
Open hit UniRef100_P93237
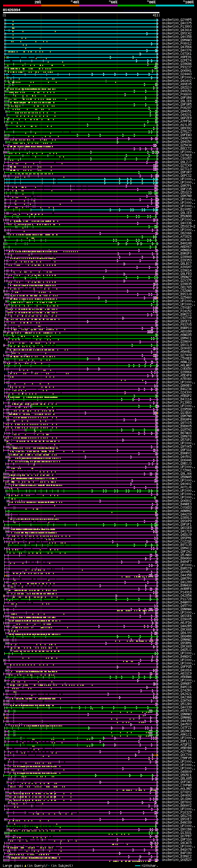pos(177,67)
